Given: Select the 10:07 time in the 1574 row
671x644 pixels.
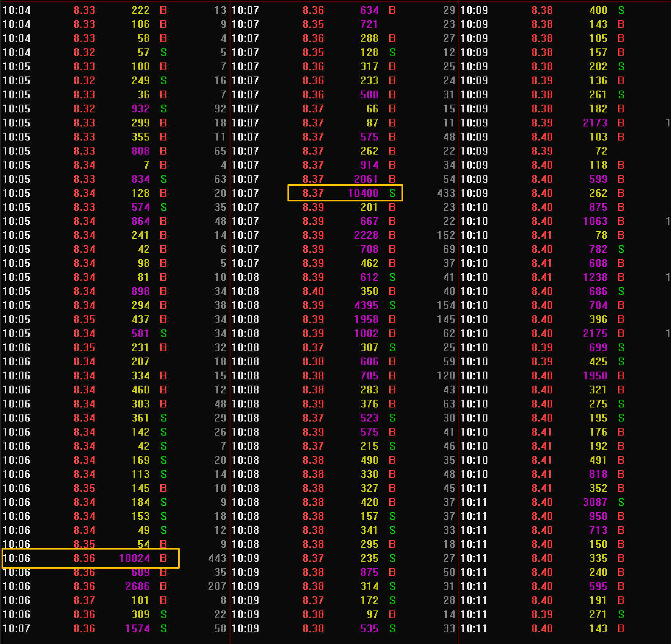Looking at the screenshot, I should click(16, 628).
